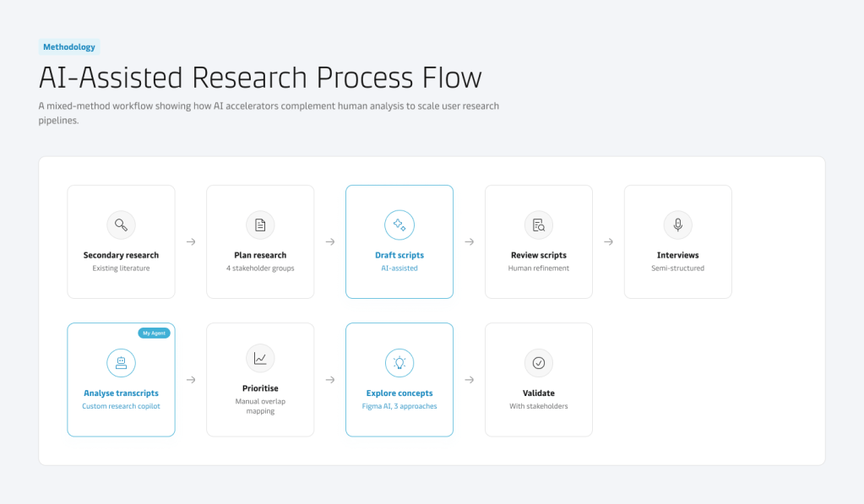Click the Methodology tag label
The image size is (864, 504).
coord(69,46)
